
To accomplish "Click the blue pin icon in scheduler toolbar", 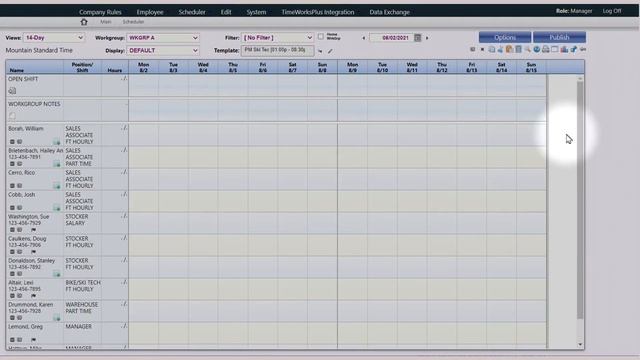I will (x=574, y=49).
